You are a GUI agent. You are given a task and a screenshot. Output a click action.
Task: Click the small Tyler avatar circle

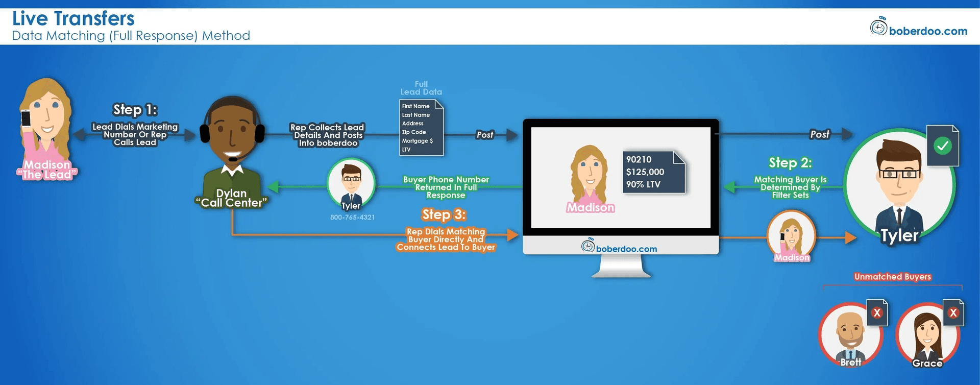[351, 184]
